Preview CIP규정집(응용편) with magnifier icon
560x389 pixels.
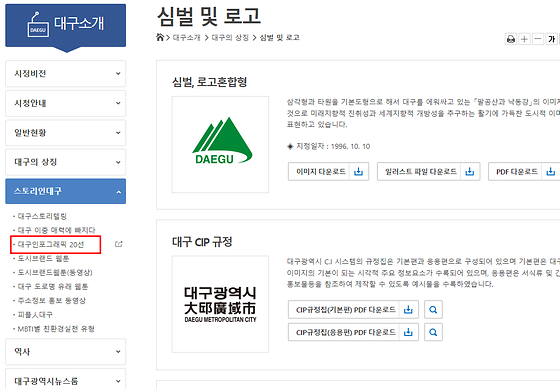(x=433, y=333)
